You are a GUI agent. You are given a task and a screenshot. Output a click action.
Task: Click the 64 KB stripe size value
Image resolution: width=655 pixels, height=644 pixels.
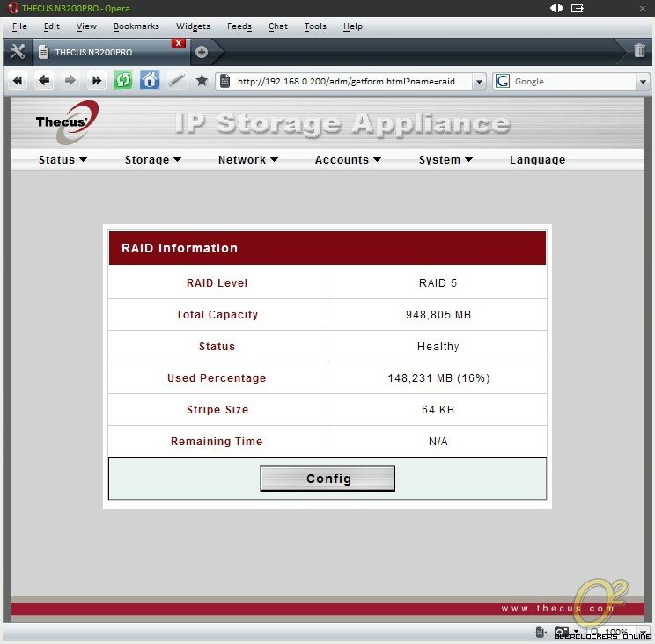coord(438,410)
